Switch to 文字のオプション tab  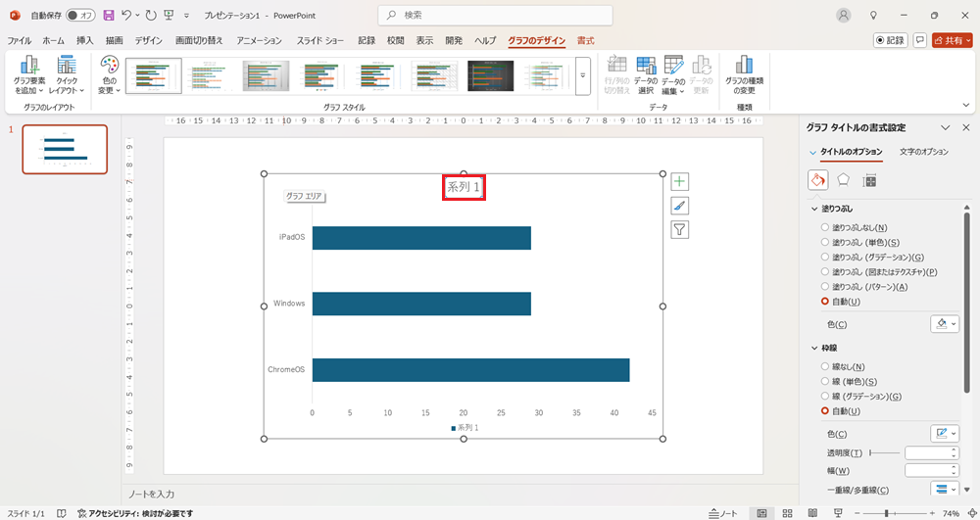(x=924, y=152)
